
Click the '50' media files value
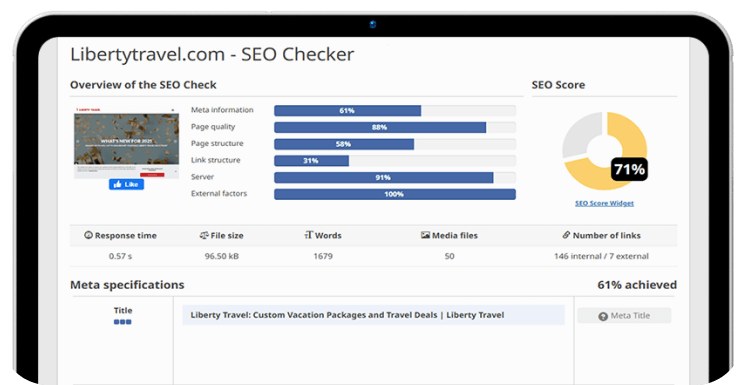(449, 256)
